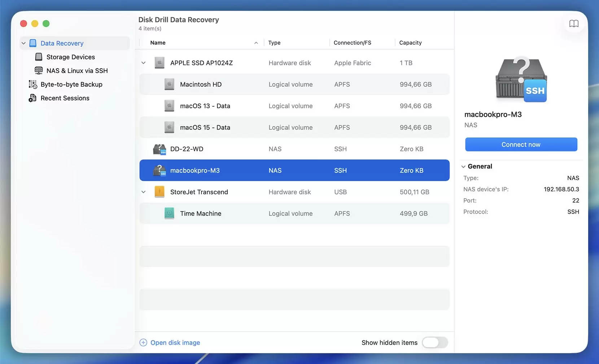Select the Time Machine volume row
Viewport: 599px width, 364px height.
click(294, 214)
